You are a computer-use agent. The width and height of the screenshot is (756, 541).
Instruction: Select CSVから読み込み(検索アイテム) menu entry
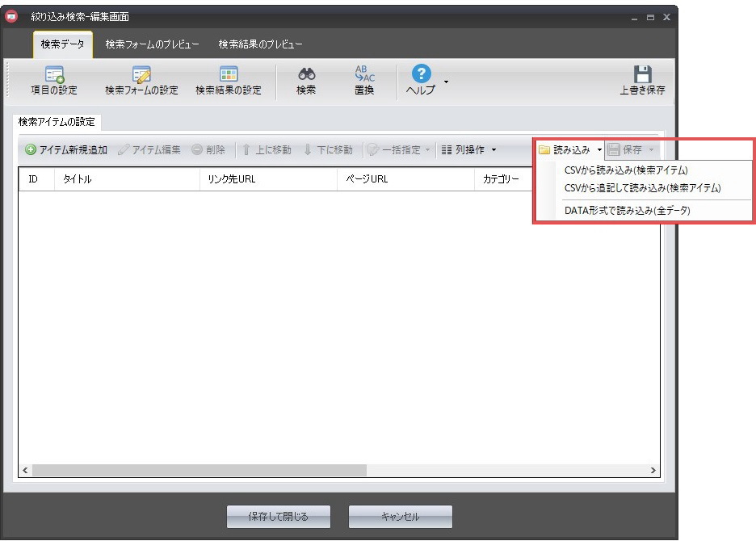626,170
